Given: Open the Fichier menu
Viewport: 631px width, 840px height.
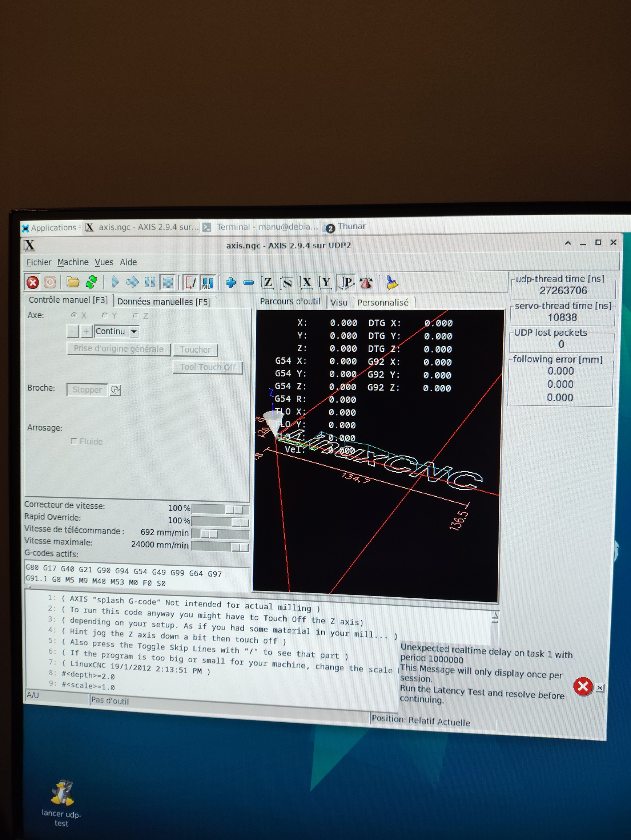Looking at the screenshot, I should click(39, 262).
